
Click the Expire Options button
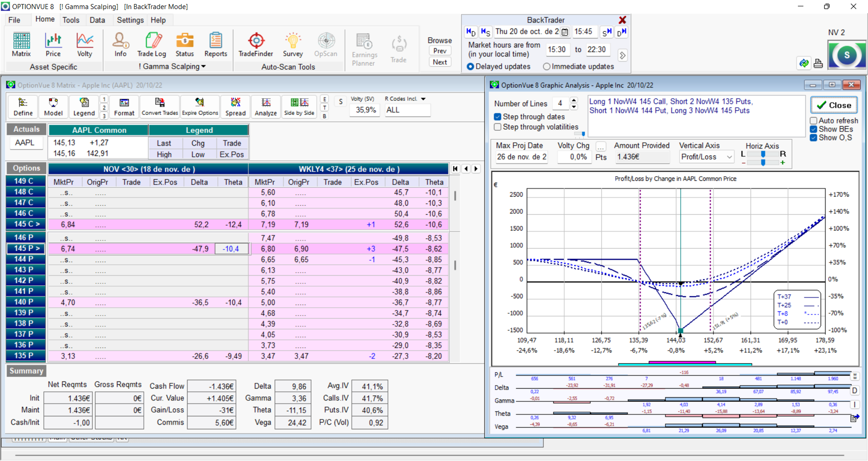coord(200,107)
